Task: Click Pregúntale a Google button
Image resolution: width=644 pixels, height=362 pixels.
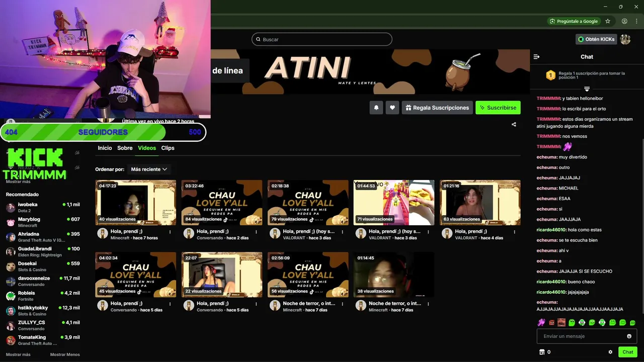Action: [x=574, y=21]
